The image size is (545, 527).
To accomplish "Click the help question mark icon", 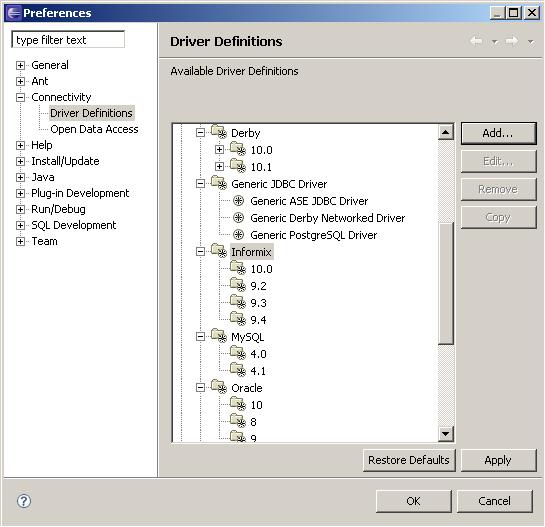I will [24, 501].
